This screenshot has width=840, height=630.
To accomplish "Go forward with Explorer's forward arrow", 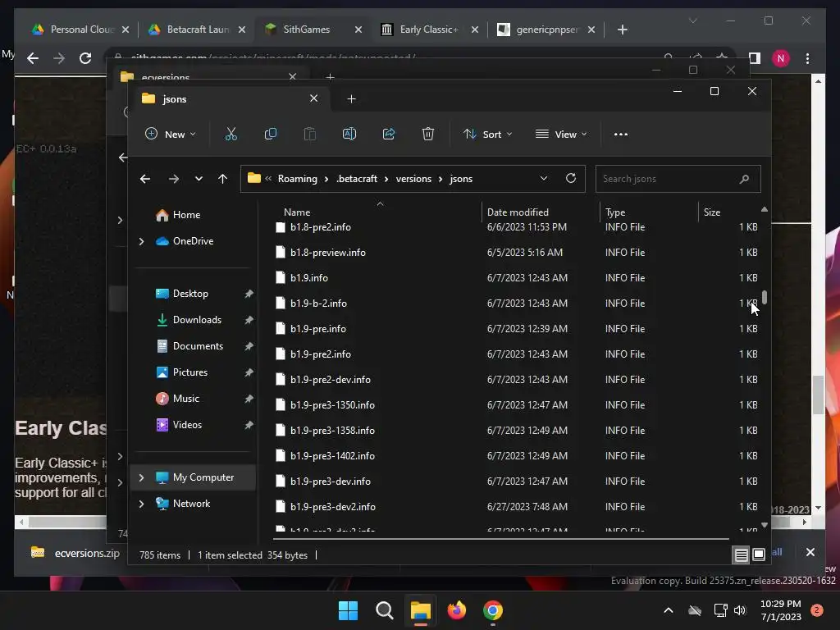I will tap(174, 179).
